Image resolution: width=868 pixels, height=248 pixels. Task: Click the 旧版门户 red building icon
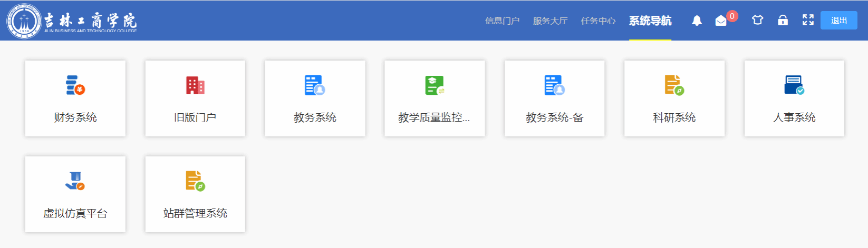[x=195, y=85]
